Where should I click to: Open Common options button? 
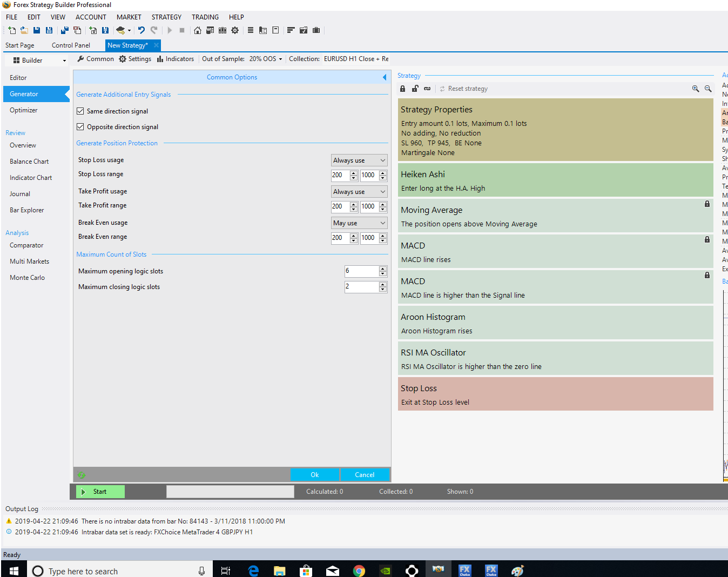tap(96, 59)
